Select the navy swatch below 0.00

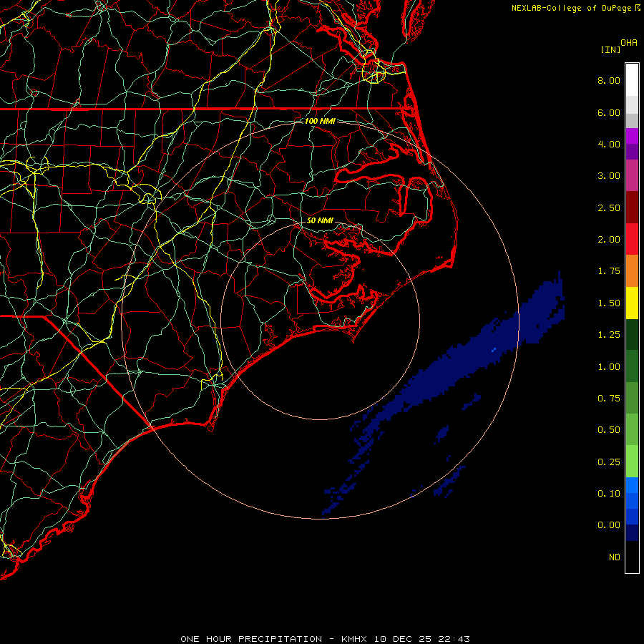(x=632, y=532)
